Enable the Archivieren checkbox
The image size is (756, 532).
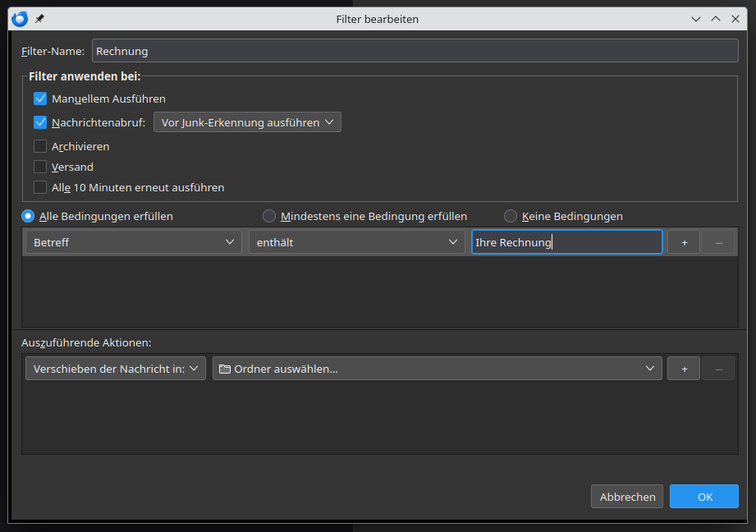pyautogui.click(x=40, y=146)
